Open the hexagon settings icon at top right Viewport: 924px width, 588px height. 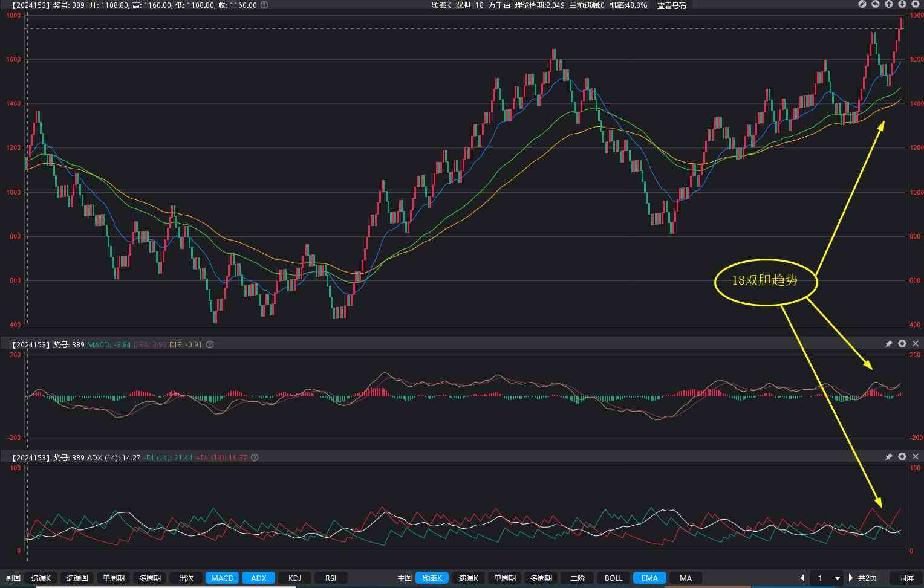[x=915, y=5]
